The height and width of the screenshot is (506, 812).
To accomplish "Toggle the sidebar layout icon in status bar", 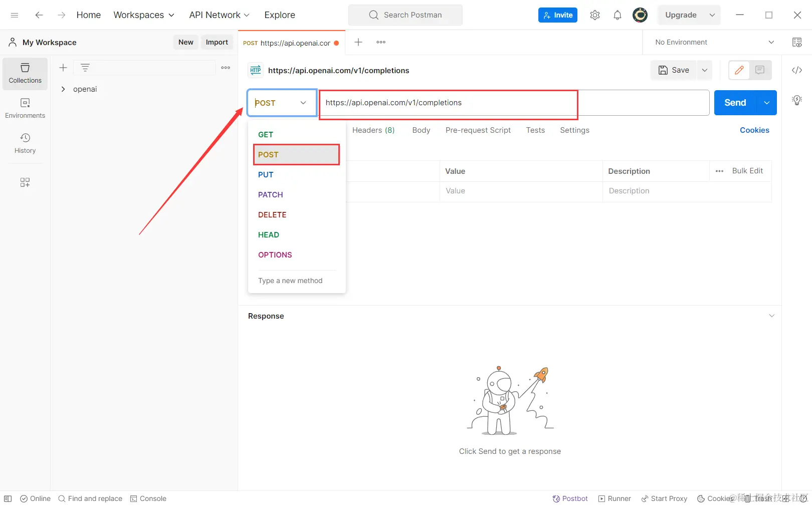I will click(x=8, y=498).
